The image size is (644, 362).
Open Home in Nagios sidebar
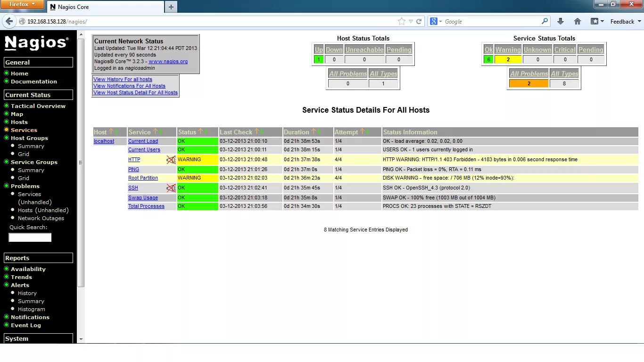[19, 74]
